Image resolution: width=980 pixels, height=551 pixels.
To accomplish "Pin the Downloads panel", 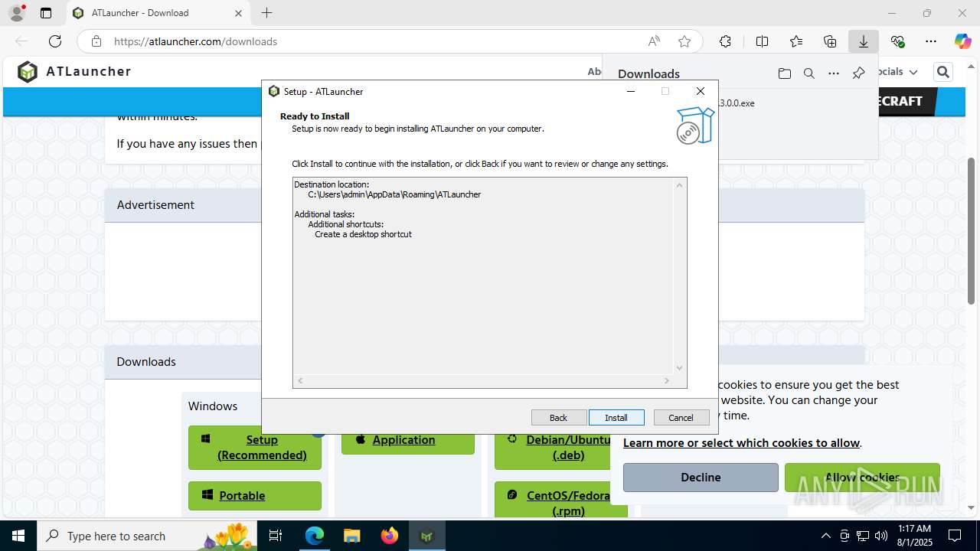I will [858, 73].
